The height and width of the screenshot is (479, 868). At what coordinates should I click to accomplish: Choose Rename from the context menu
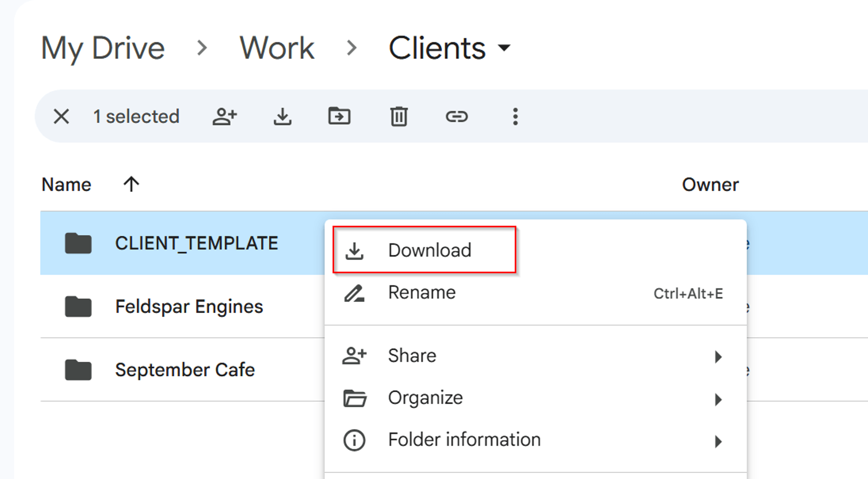(x=535, y=293)
